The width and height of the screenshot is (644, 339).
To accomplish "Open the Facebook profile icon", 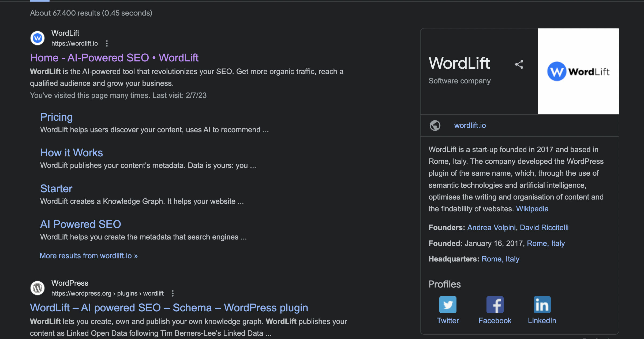I will coord(495,305).
